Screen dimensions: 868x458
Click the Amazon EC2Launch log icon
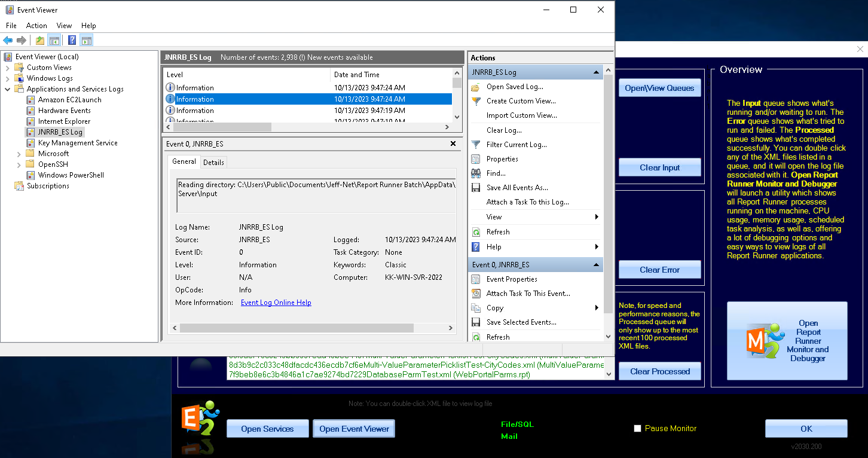[30, 100]
